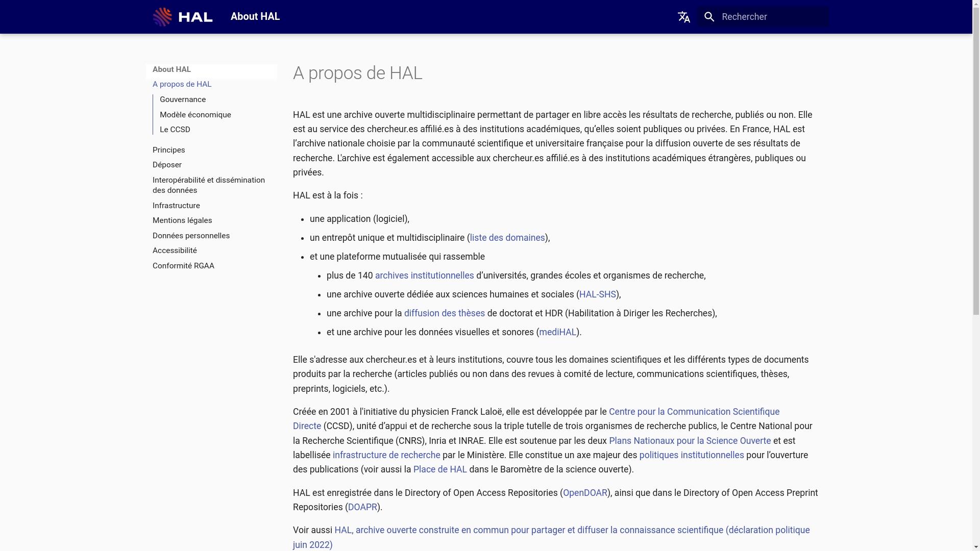Viewport: 980px width, 551px height.
Task: Open Interopérabilité et dissémination des données
Action: coord(209,185)
